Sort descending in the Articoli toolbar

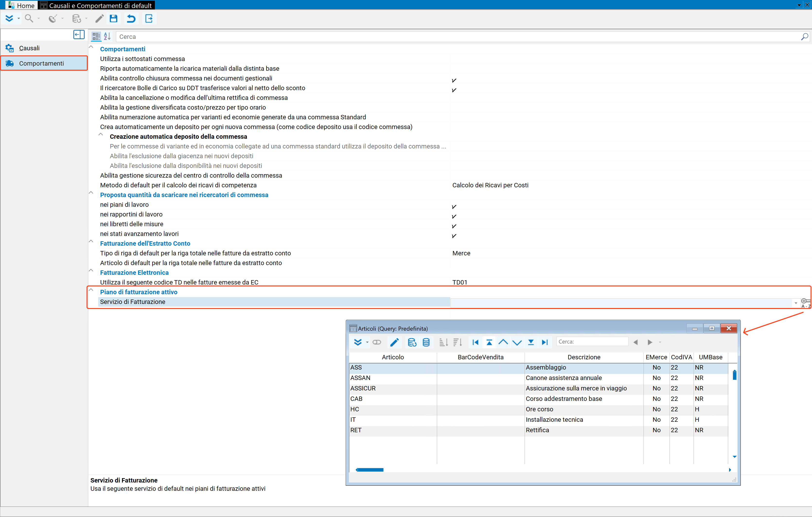pos(458,342)
